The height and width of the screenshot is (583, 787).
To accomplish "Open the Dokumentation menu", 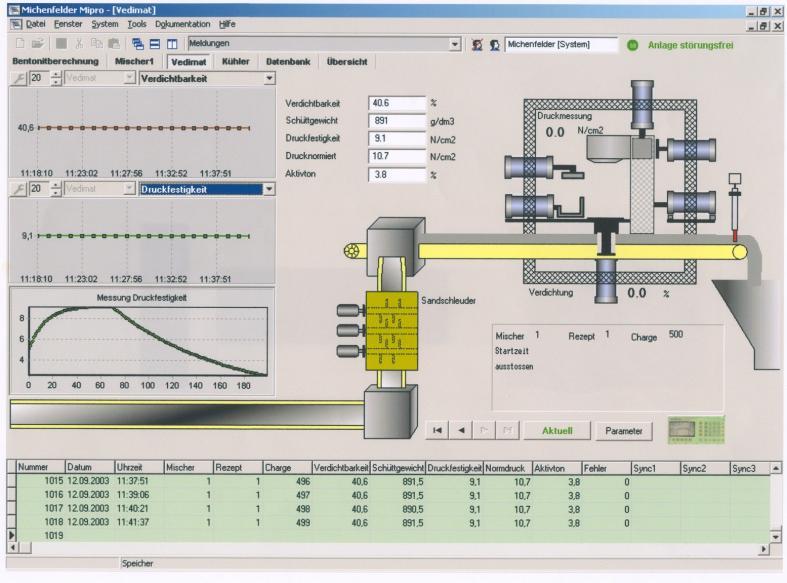I will [x=183, y=24].
